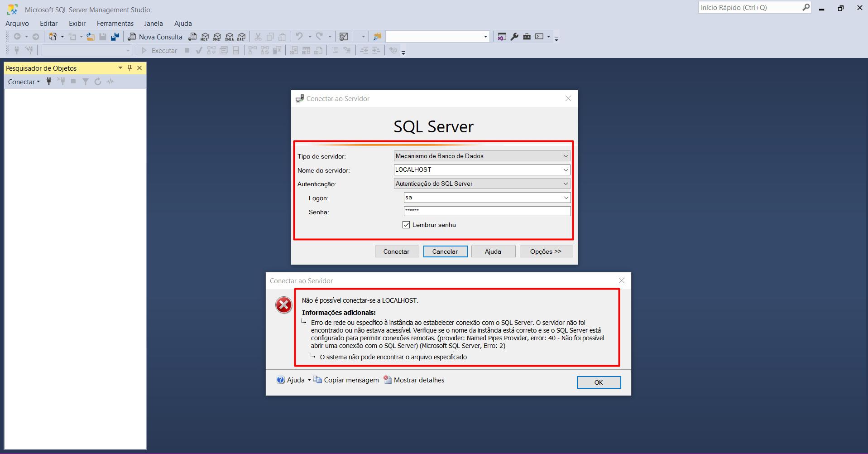This screenshot has height=454, width=868.
Task: Click the XMLA query icon
Action: (229, 37)
